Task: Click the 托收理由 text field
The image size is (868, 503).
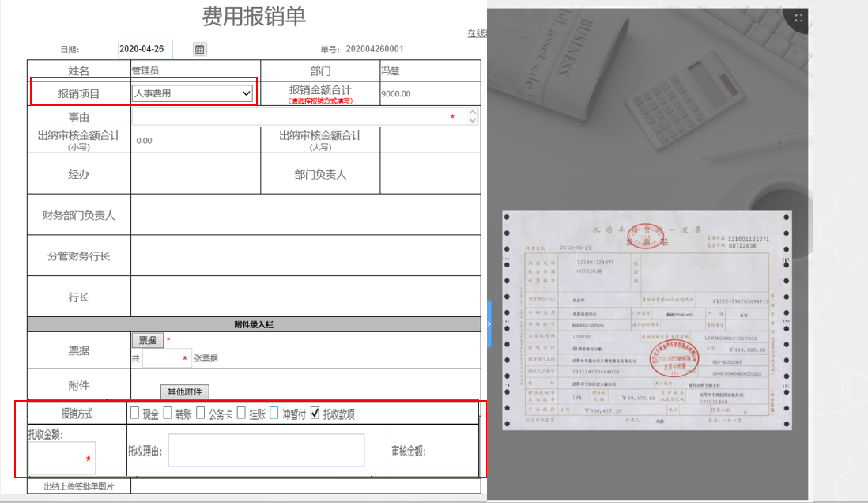Action: click(x=266, y=450)
